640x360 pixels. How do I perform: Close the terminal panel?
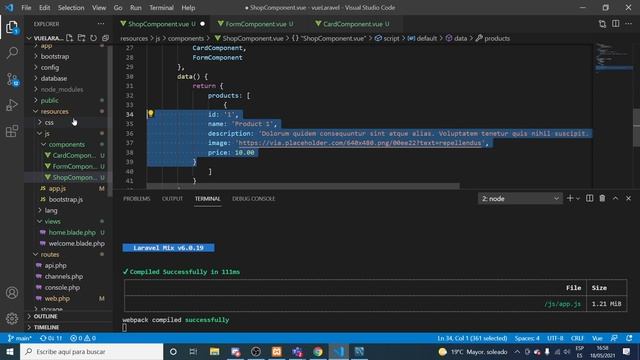628,198
